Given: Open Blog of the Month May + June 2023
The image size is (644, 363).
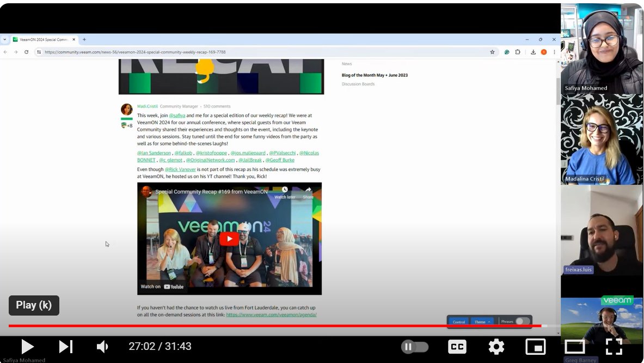Looking at the screenshot, I should click(375, 75).
